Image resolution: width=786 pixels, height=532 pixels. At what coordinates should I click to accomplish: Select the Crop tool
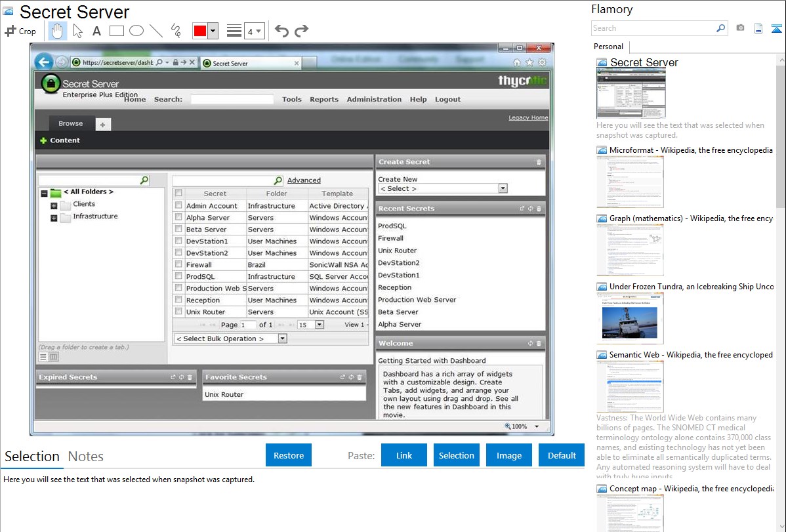click(20, 31)
